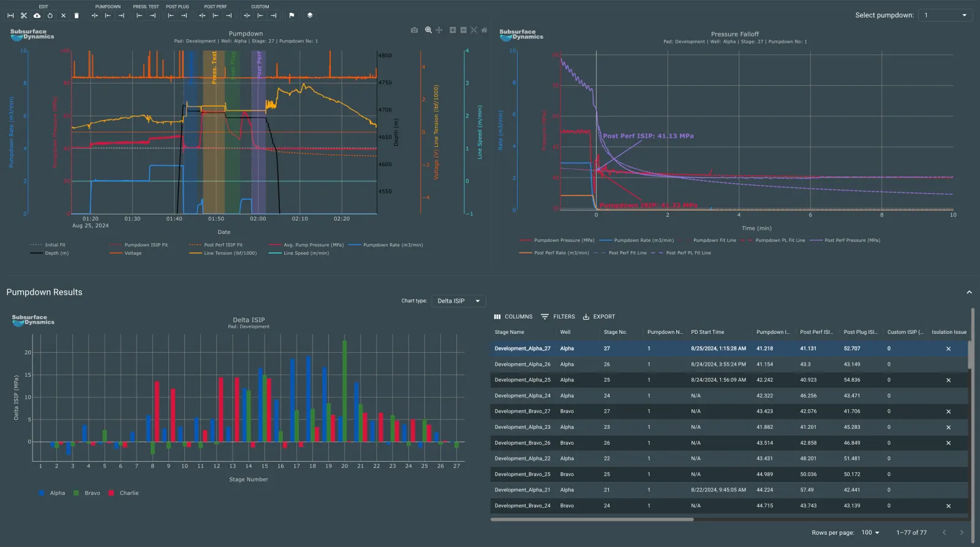Click the table horizontal scrollbar
The height and width of the screenshot is (547, 980).
592,519
